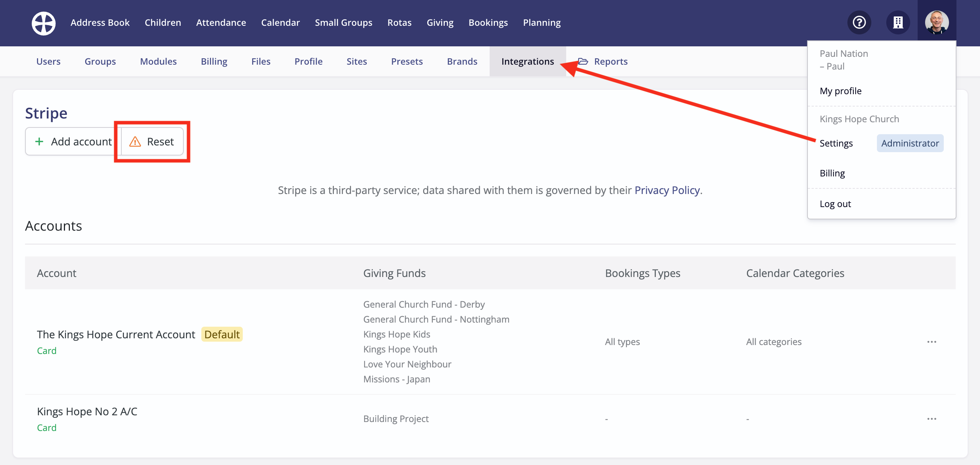Viewport: 980px width, 465px height.
Task: Open Small Groups module
Action: click(344, 22)
